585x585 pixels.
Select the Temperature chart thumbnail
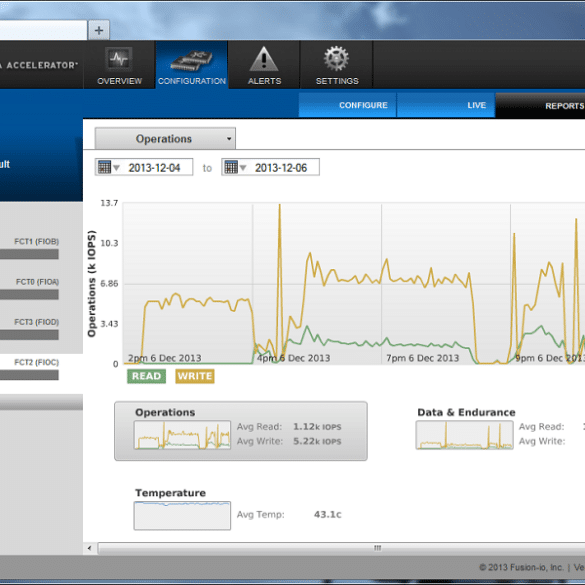click(x=182, y=516)
